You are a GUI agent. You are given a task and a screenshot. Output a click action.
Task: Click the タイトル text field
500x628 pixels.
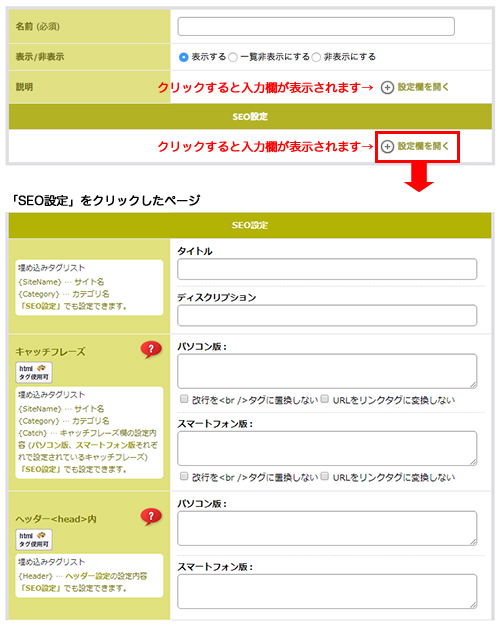click(327, 269)
